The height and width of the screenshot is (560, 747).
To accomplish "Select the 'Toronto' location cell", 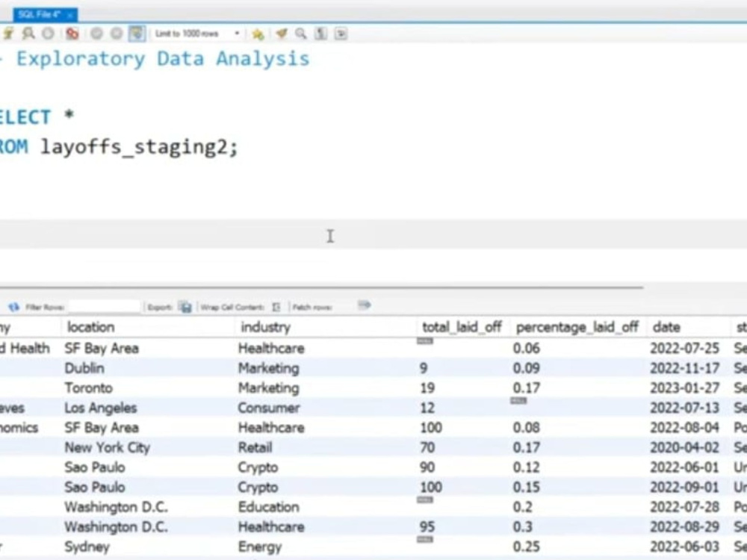I will point(89,388).
